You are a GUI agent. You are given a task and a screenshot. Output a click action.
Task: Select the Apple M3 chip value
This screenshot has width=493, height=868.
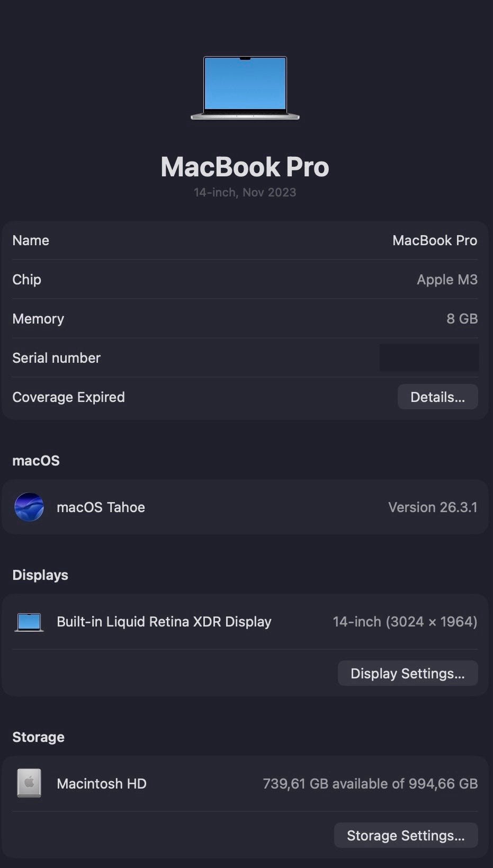tap(447, 280)
